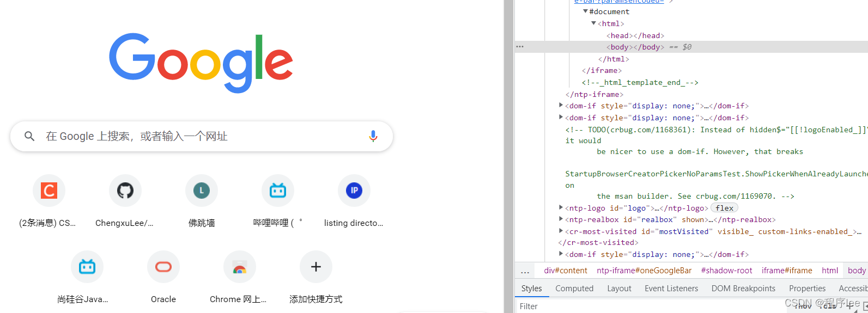868x313 pixels.
Task: Click the 佛跳墙 shortcut label
Action: [202, 223]
